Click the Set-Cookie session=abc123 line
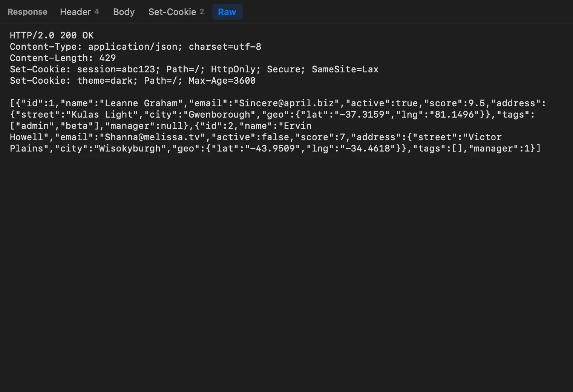Screen dimensions: 573x392 coord(194,69)
